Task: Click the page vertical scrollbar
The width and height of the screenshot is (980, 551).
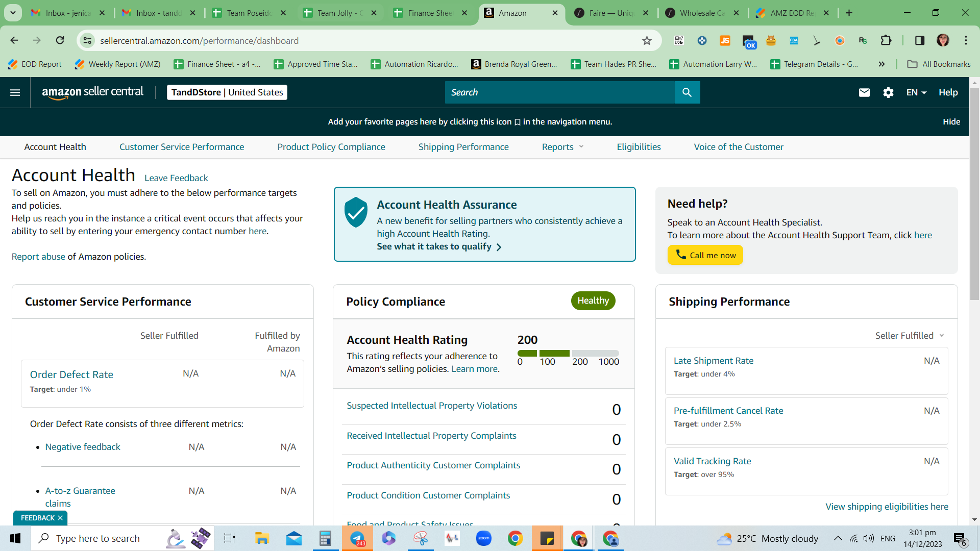Action: [974, 194]
